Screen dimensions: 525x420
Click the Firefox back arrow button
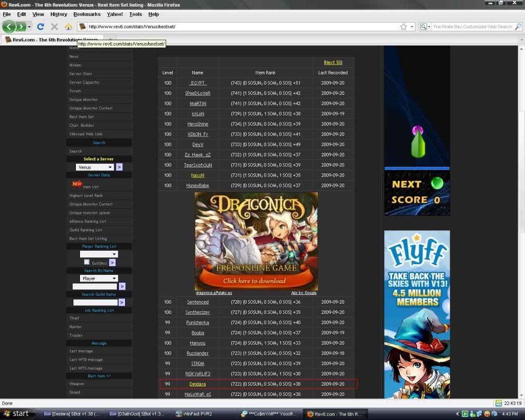[9, 26]
